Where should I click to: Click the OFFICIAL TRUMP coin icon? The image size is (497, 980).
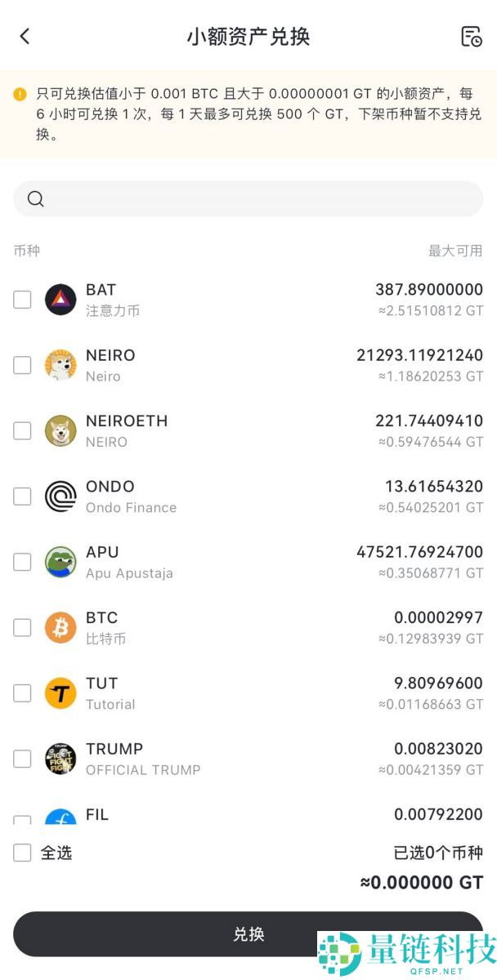[x=60, y=759]
